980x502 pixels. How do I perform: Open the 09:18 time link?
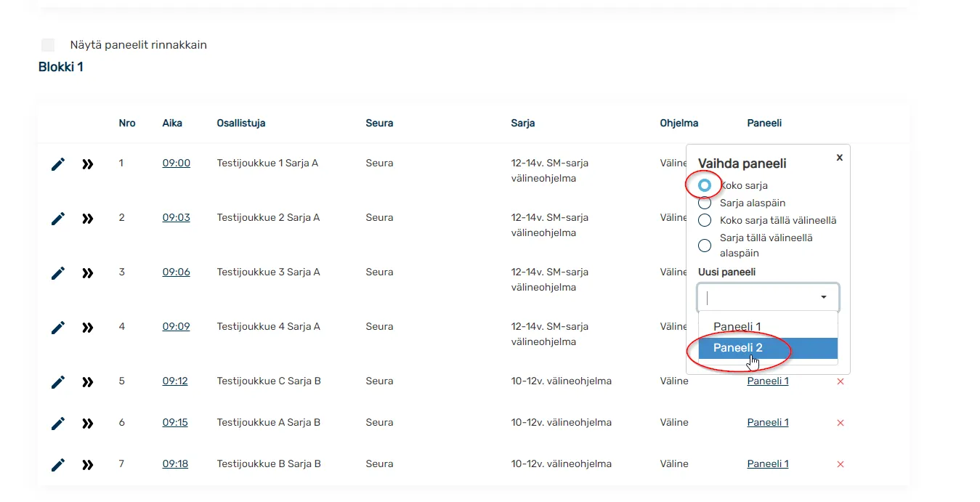point(175,463)
